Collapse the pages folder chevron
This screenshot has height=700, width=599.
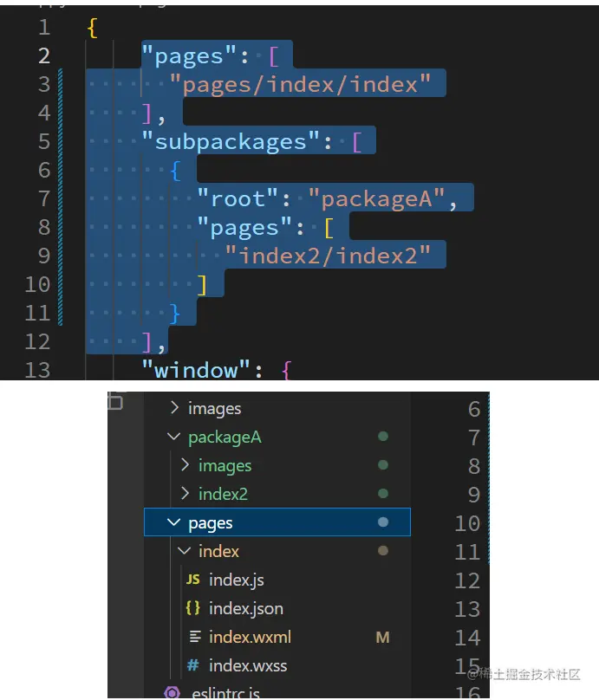coord(173,522)
